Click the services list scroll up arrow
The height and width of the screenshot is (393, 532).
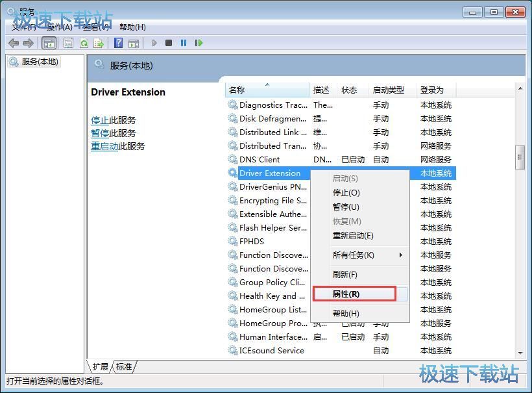pos(520,88)
